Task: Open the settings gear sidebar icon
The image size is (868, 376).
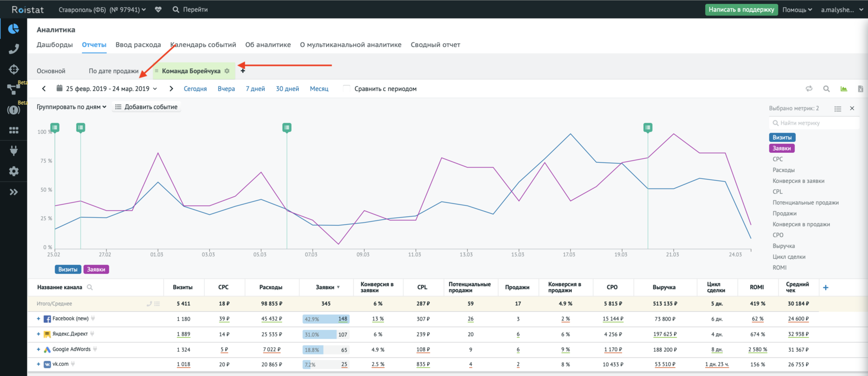Action: pos(13,171)
